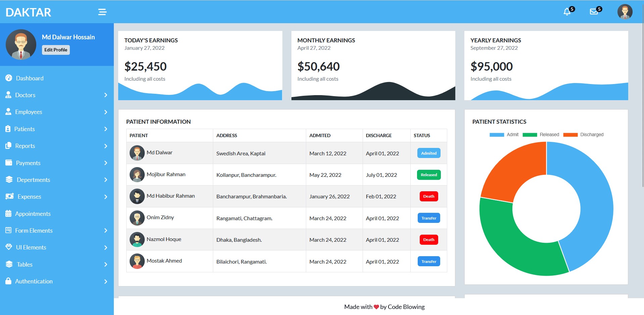Click the Departments layers icon
644x315 pixels.
coord(9,180)
